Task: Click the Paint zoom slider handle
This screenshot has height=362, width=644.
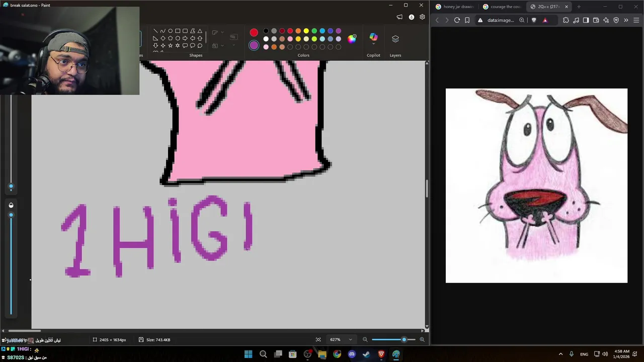Action: (x=404, y=339)
